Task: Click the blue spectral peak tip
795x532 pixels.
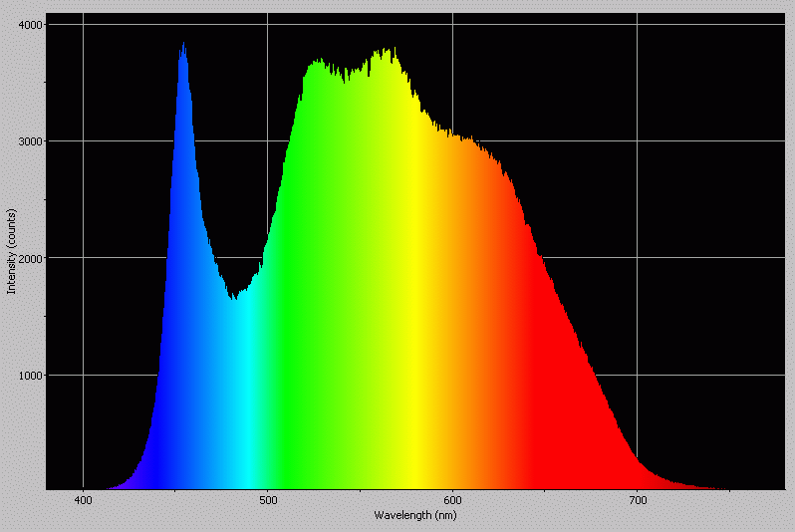Action: point(183,43)
